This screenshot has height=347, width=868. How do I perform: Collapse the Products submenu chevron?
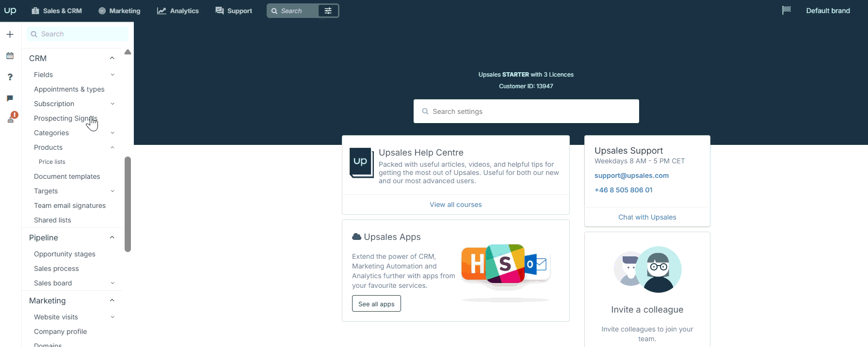pyautogui.click(x=113, y=147)
